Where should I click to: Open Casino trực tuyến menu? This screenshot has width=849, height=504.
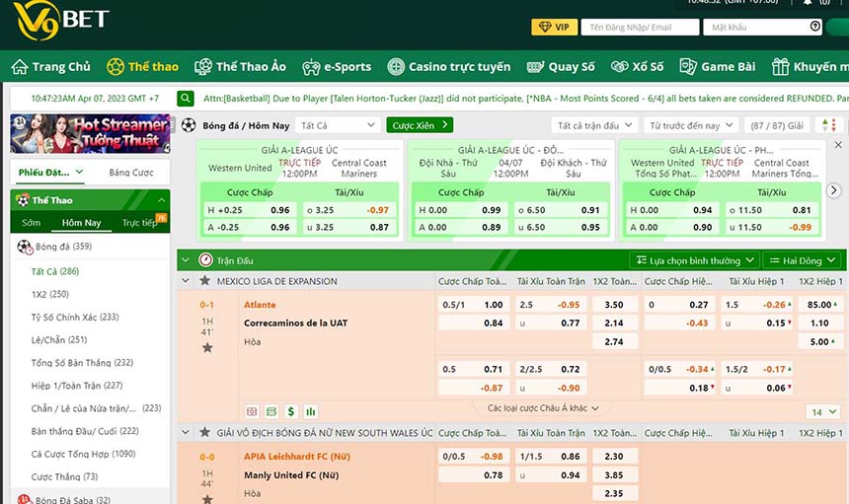(x=449, y=66)
